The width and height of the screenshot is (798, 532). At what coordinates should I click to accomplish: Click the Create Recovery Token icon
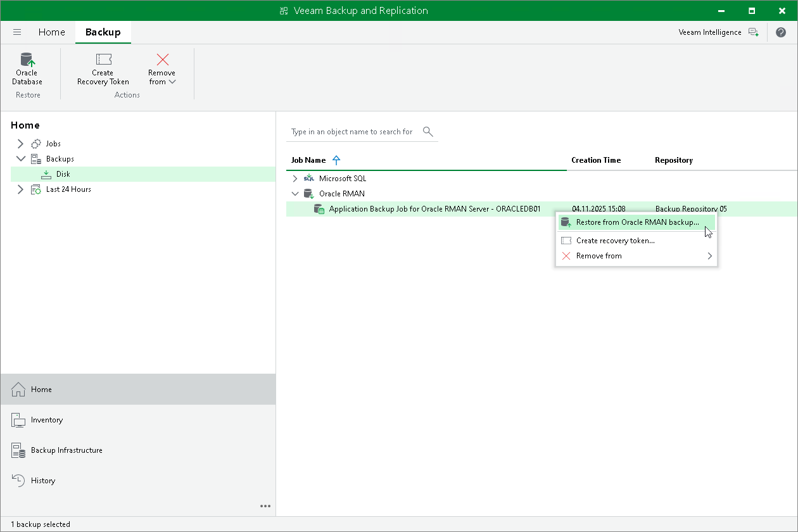coord(103,61)
